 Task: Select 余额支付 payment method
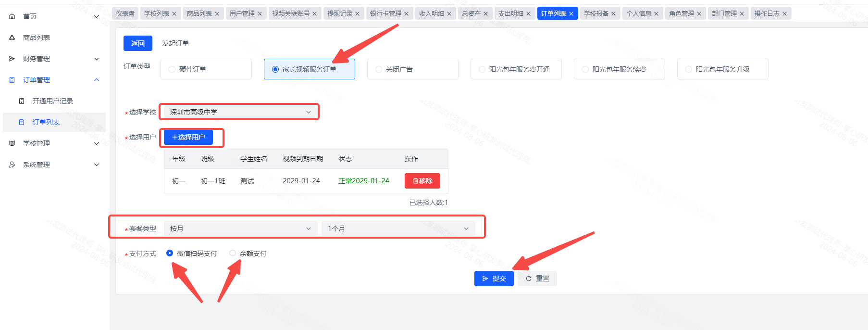[233, 253]
